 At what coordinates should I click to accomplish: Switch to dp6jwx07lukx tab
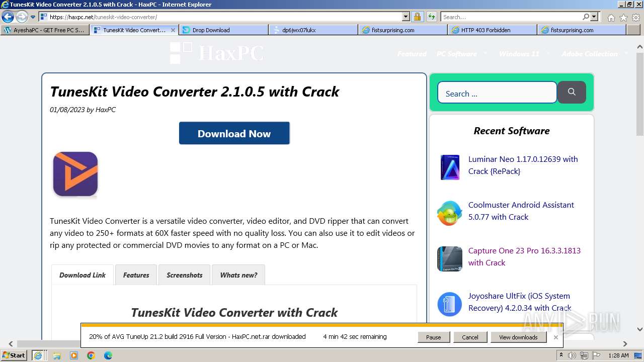[313, 30]
